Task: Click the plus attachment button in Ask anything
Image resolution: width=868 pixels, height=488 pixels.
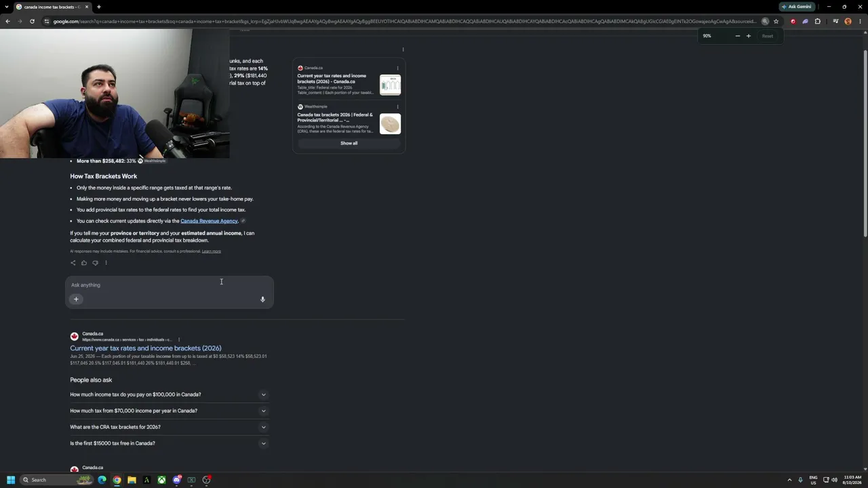Action: [x=76, y=299]
